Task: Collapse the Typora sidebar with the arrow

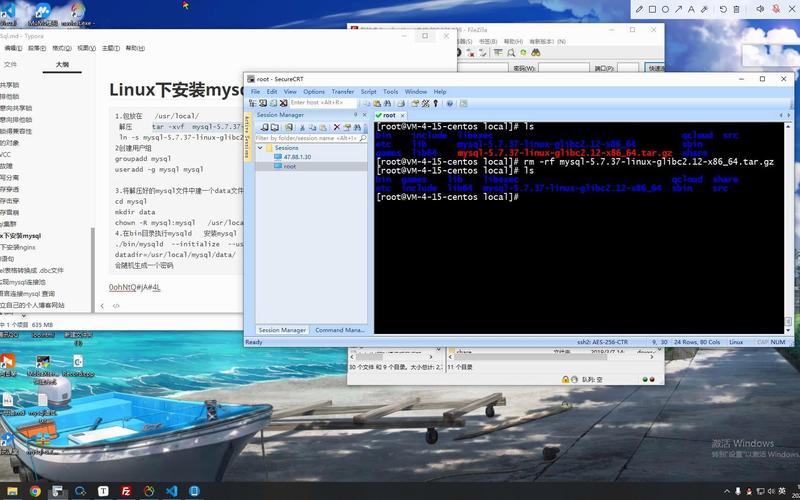Action: (102, 306)
